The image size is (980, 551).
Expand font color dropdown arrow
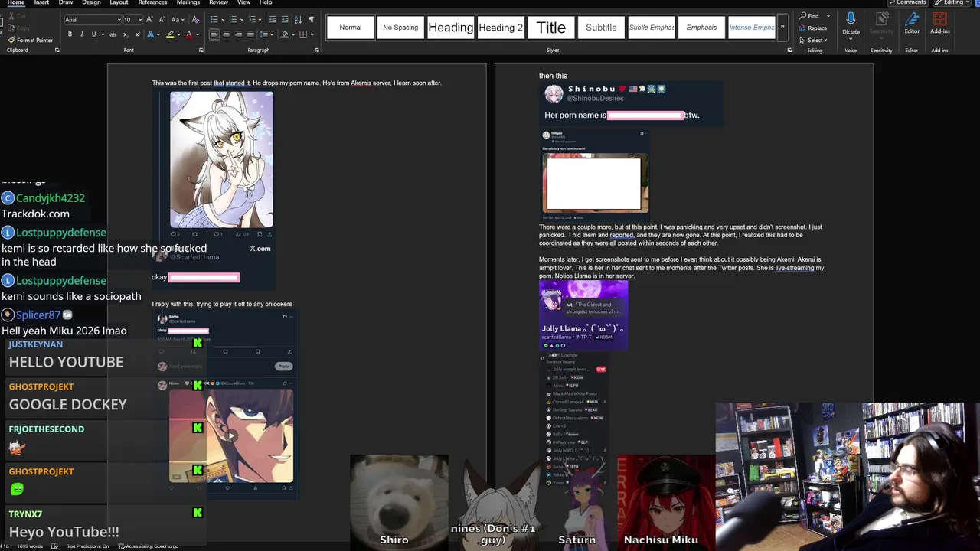tap(197, 34)
